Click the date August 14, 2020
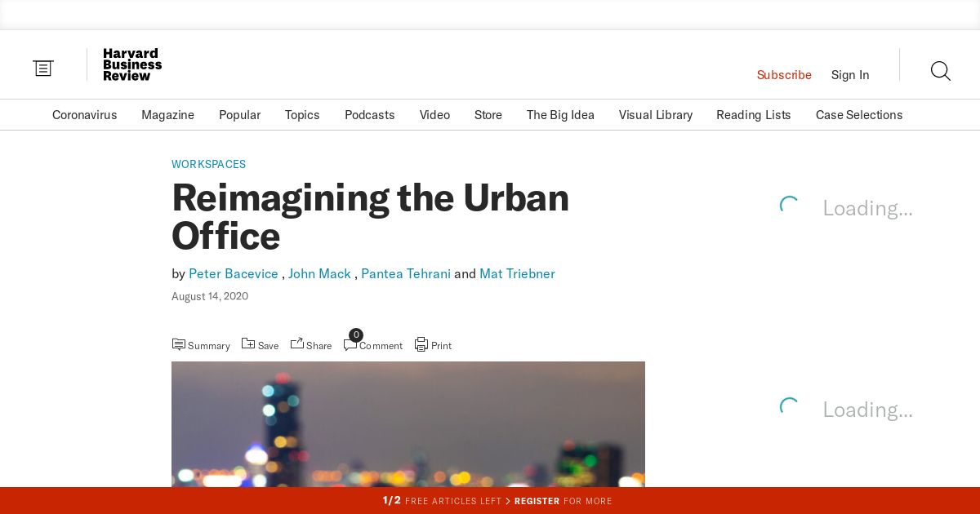 [x=210, y=296]
